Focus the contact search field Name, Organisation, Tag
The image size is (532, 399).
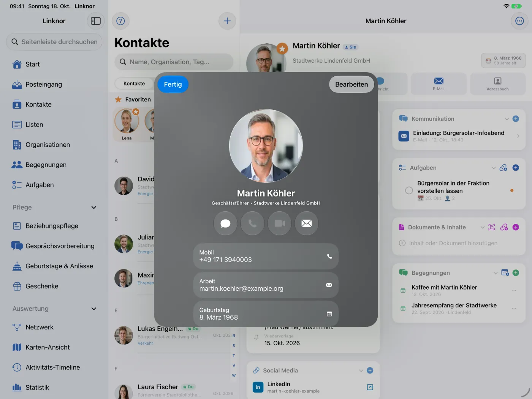click(174, 62)
